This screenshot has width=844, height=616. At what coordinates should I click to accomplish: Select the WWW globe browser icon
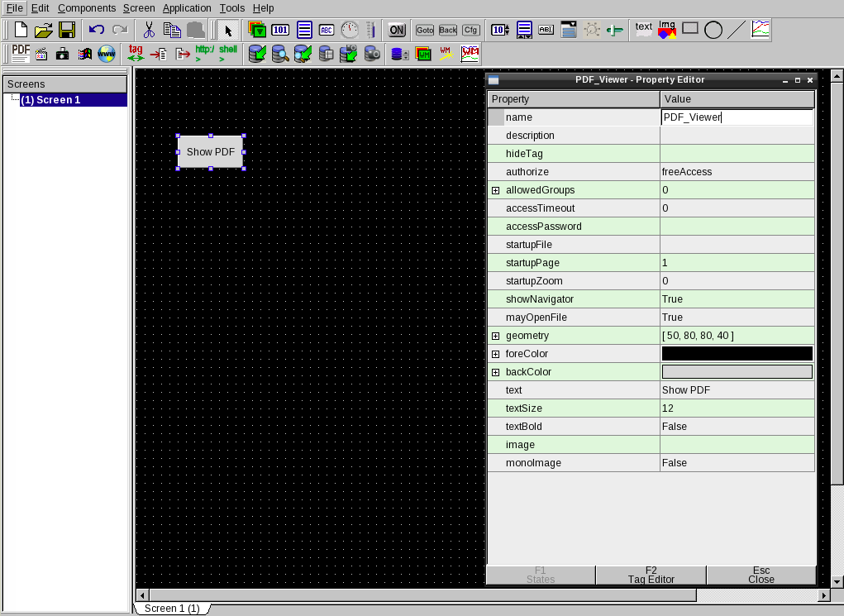107,55
